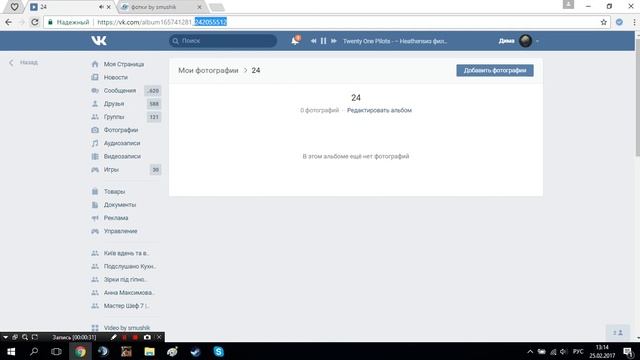Open the Мастер Шеф 7 shortcut
640x360 pixels.
[x=126, y=306]
